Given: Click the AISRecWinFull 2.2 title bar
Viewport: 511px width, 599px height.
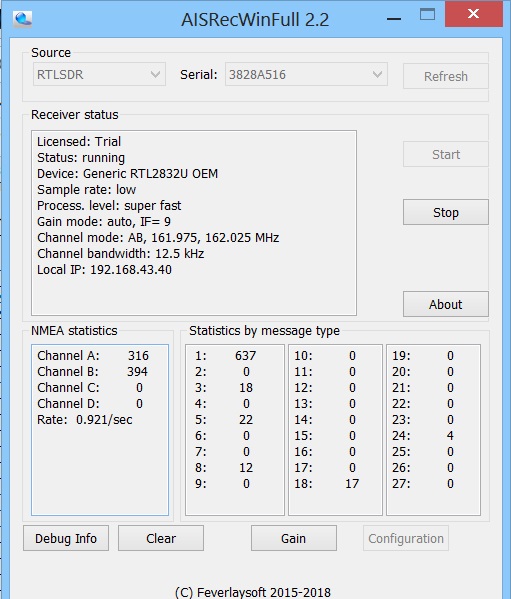Looking at the screenshot, I should pyautogui.click(x=255, y=20).
